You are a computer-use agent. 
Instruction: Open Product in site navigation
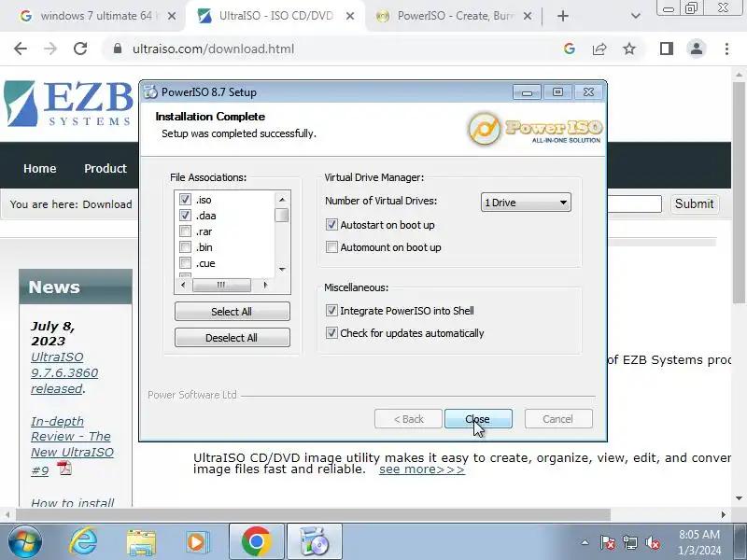[106, 169]
